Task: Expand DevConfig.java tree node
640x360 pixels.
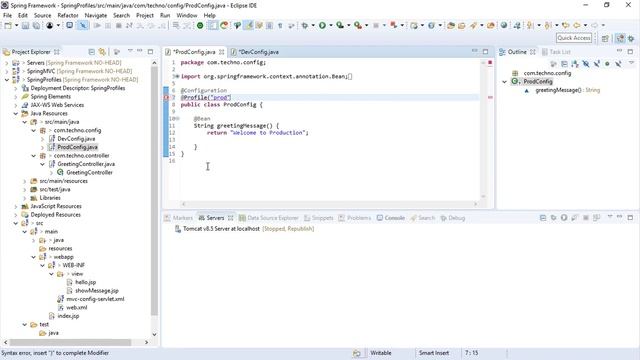Action: (x=42, y=139)
